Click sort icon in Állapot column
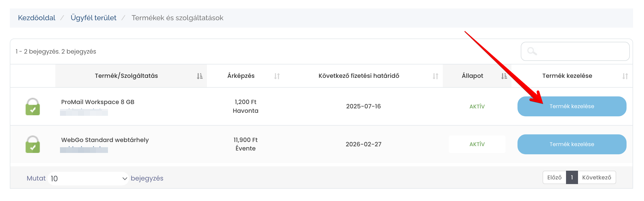644x201 pixels. pyautogui.click(x=504, y=76)
